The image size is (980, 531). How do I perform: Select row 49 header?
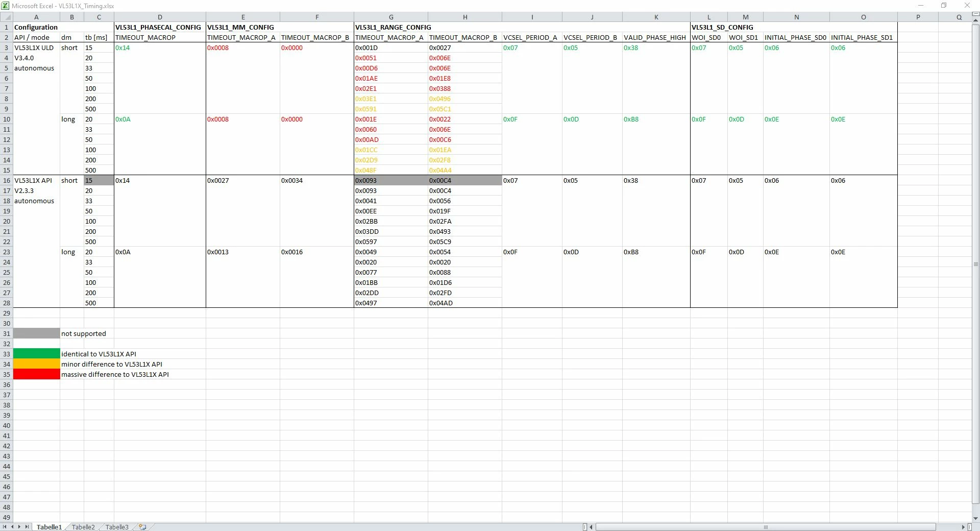6,517
